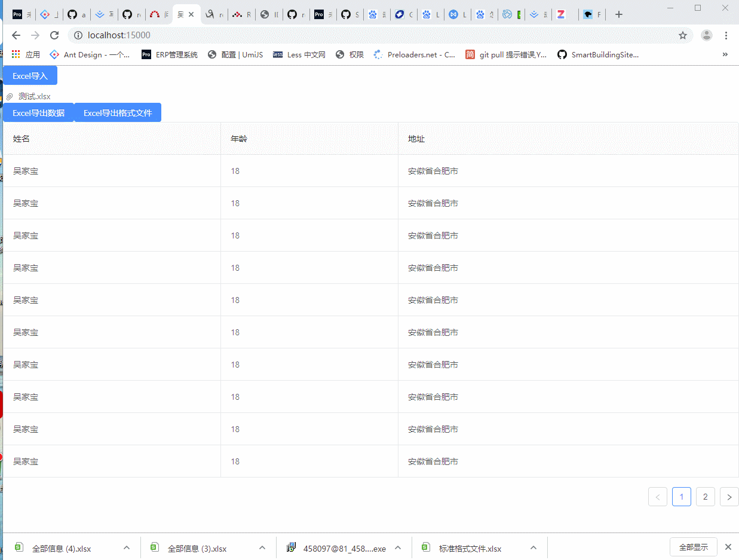Bookmark this page with the star icon
This screenshot has height=560, width=739.
pyautogui.click(x=683, y=35)
